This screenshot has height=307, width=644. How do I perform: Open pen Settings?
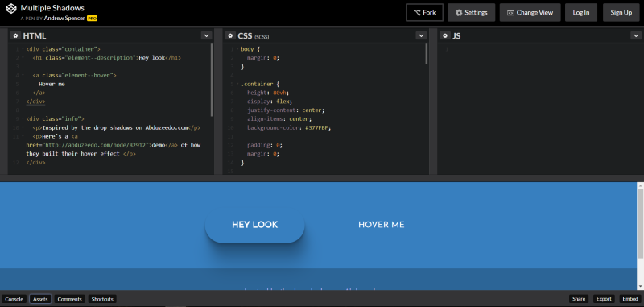click(x=472, y=12)
